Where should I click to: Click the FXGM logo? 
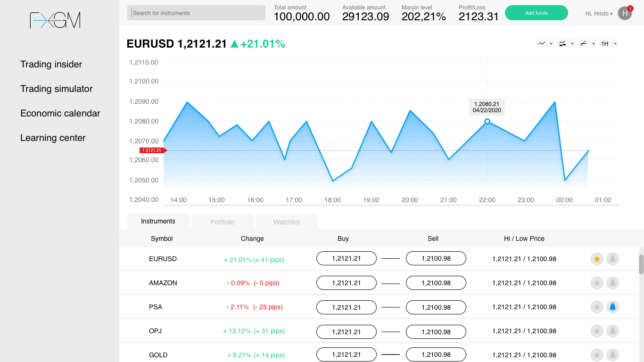pyautogui.click(x=55, y=20)
